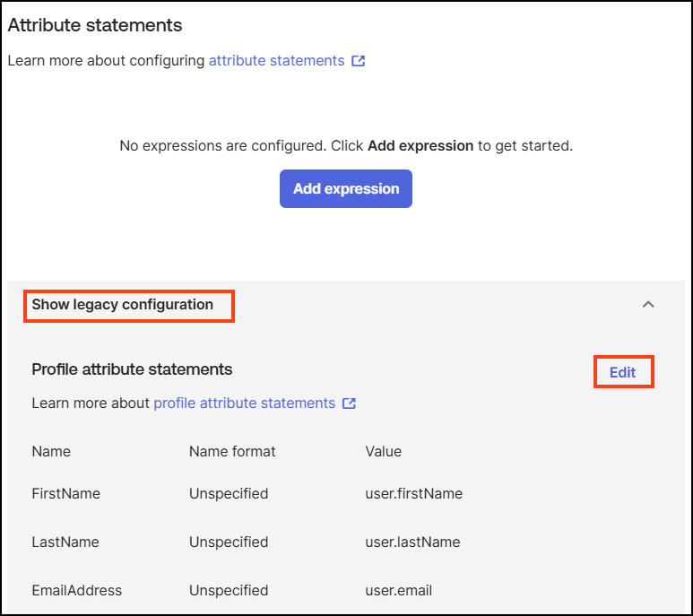Collapse the legacy configuration chevron
Screen dimensions: 693x616
coord(648,304)
